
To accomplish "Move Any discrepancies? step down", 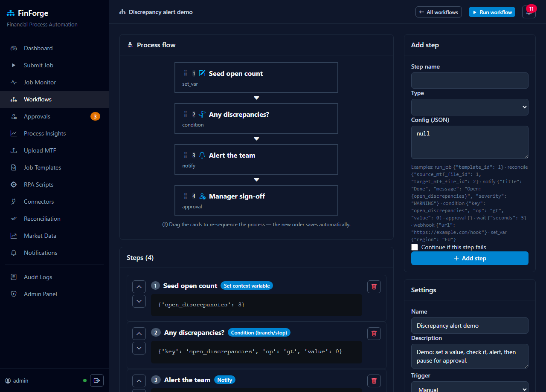I will [x=139, y=348].
